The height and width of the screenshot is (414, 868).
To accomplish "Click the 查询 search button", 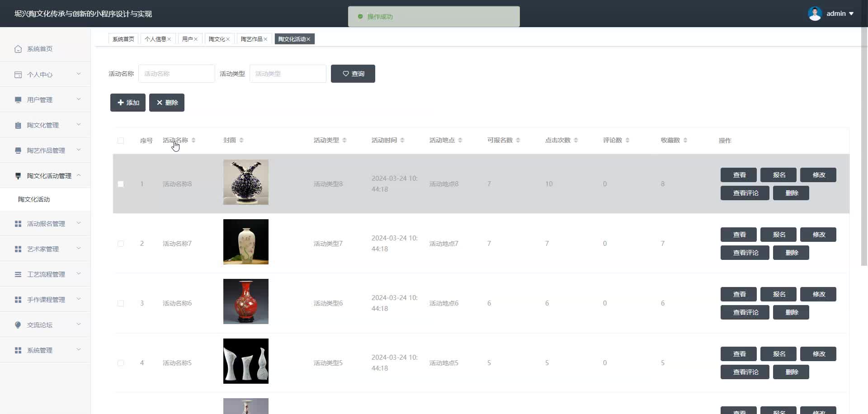I will click(353, 74).
